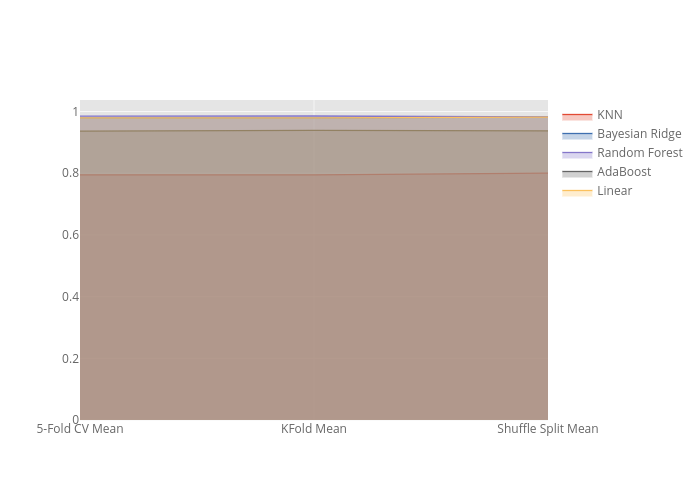Click the gray AdaBoost legend swatch

click(x=577, y=173)
